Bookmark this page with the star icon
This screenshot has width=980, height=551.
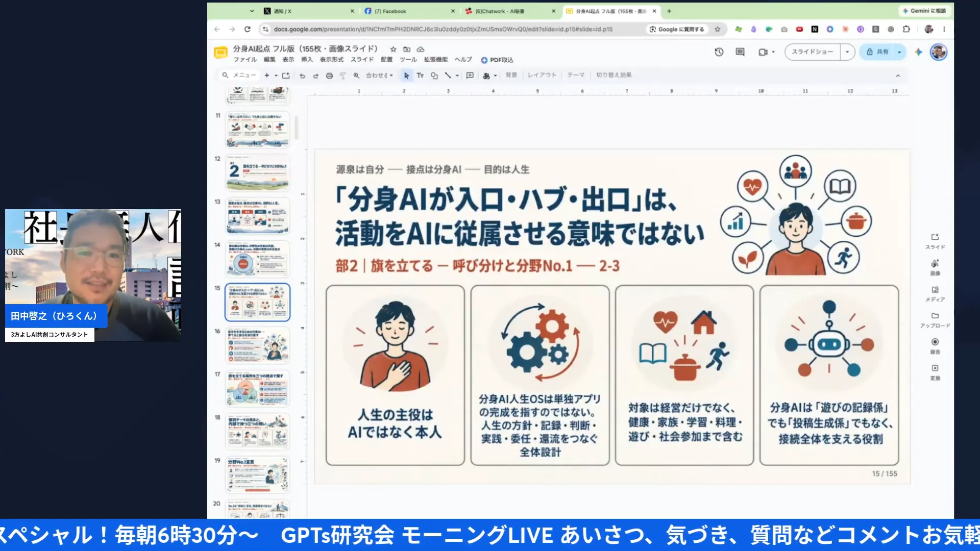[717, 29]
